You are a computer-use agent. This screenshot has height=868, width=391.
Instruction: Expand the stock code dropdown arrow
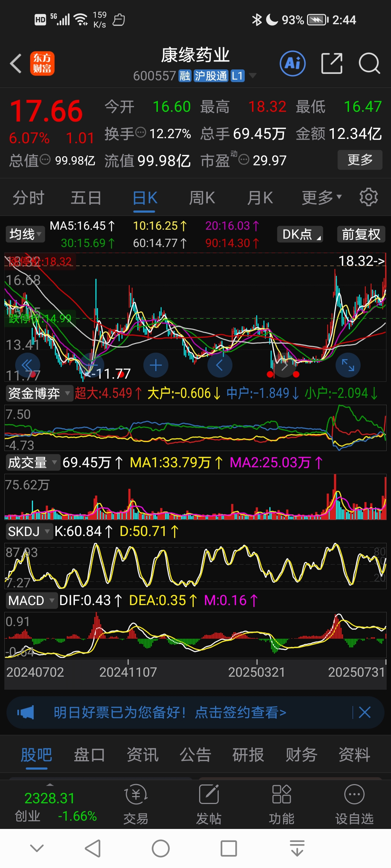(253, 76)
